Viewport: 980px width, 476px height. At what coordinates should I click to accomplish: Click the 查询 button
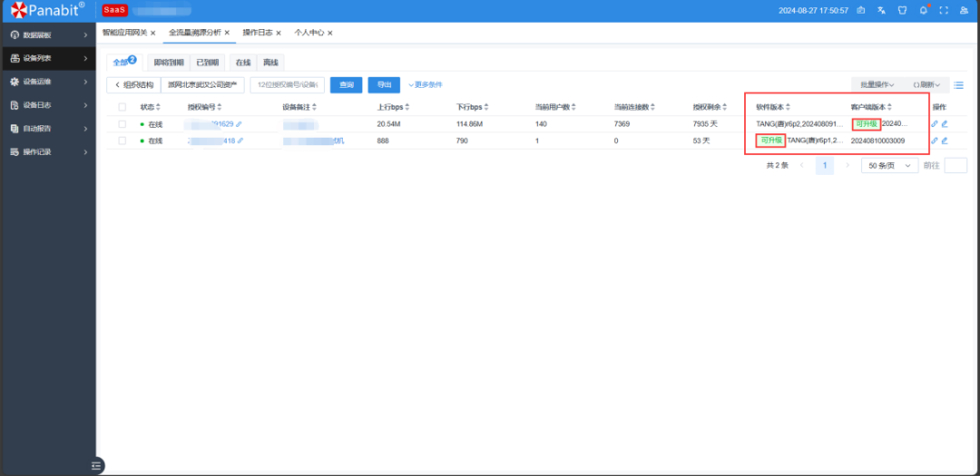pos(347,85)
